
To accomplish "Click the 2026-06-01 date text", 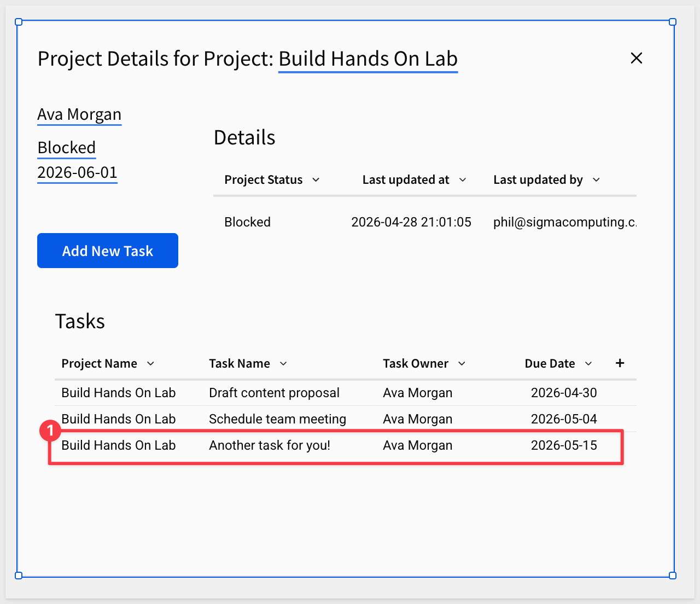I will tap(77, 172).
